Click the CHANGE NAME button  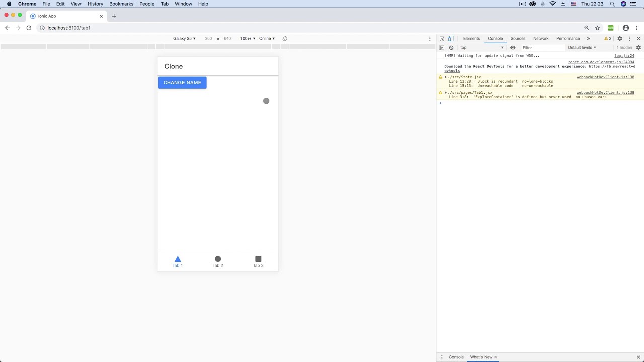tap(182, 83)
